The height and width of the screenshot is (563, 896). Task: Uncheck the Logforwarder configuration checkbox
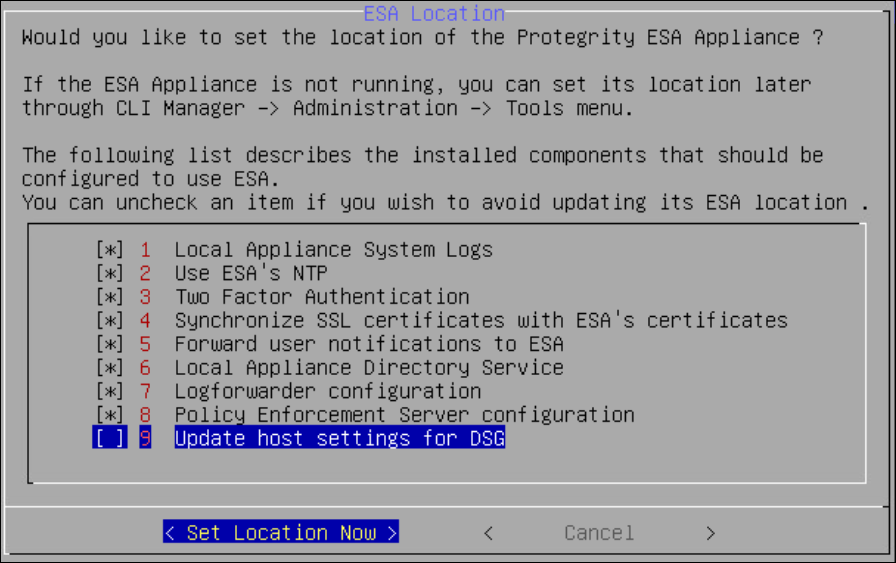coord(110,392)
